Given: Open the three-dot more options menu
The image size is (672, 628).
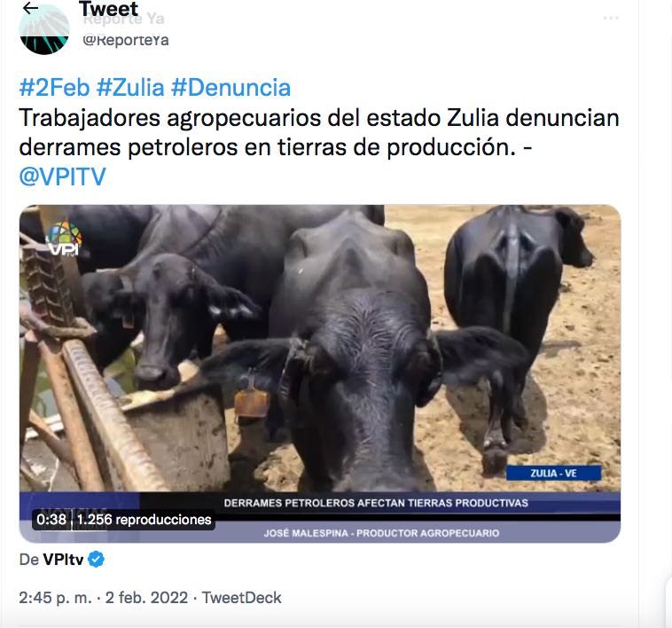Looking at the screenshot, I should click(610, 18).
